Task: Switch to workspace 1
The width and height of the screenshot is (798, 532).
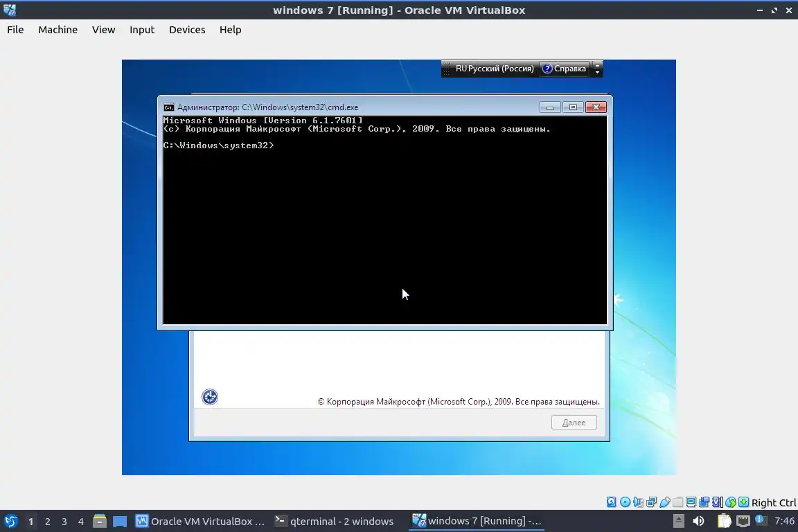Action: (x=30, y=522)
